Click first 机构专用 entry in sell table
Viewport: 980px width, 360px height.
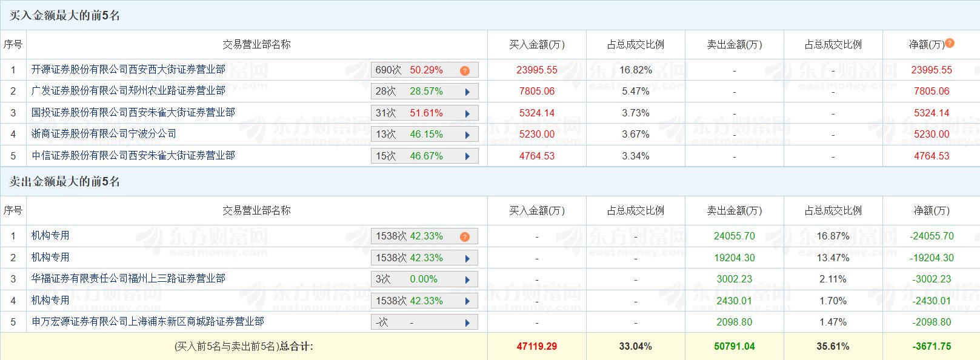click(50, 236)
